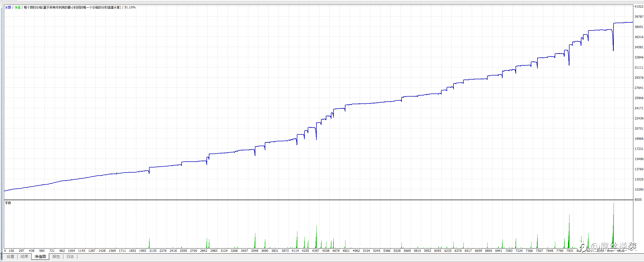Click the 手数 label in the lower panel
Viewport: 644px width, 262px height.
8,203
